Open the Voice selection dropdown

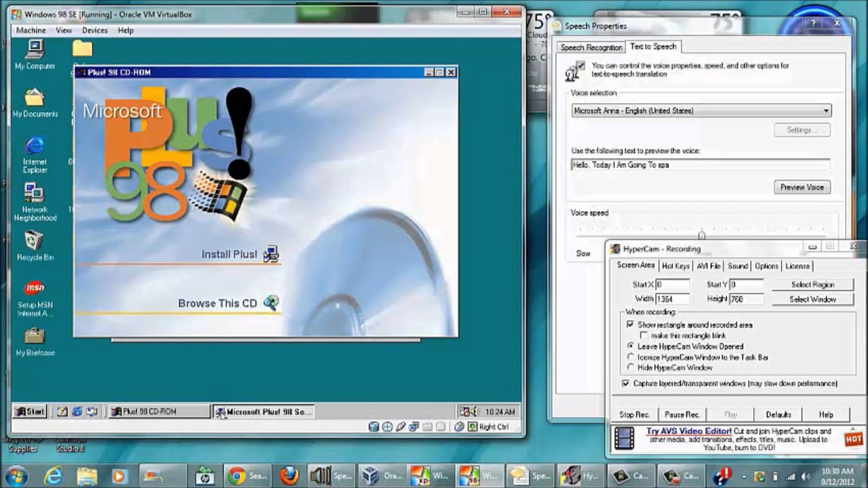701,110
